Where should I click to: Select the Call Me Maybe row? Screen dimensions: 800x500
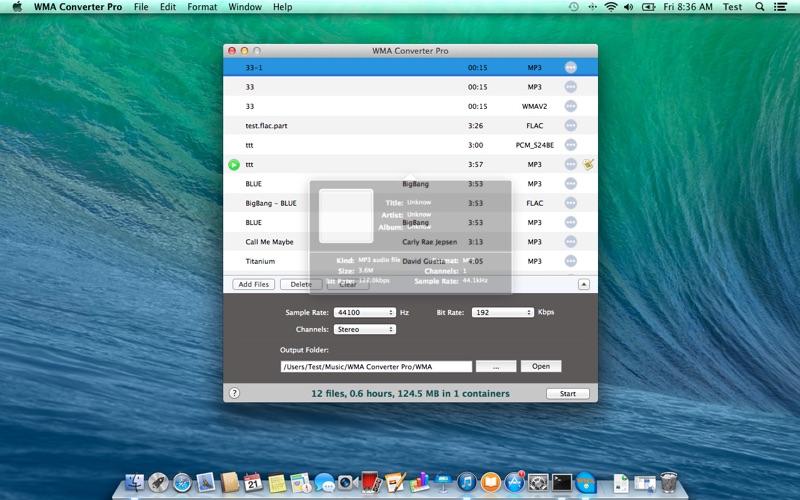click(x=410, y=242)
